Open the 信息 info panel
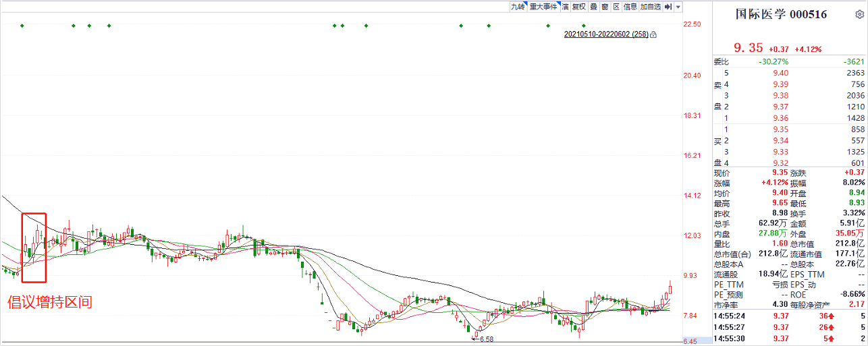868x346 pixels. click(630, 7)
